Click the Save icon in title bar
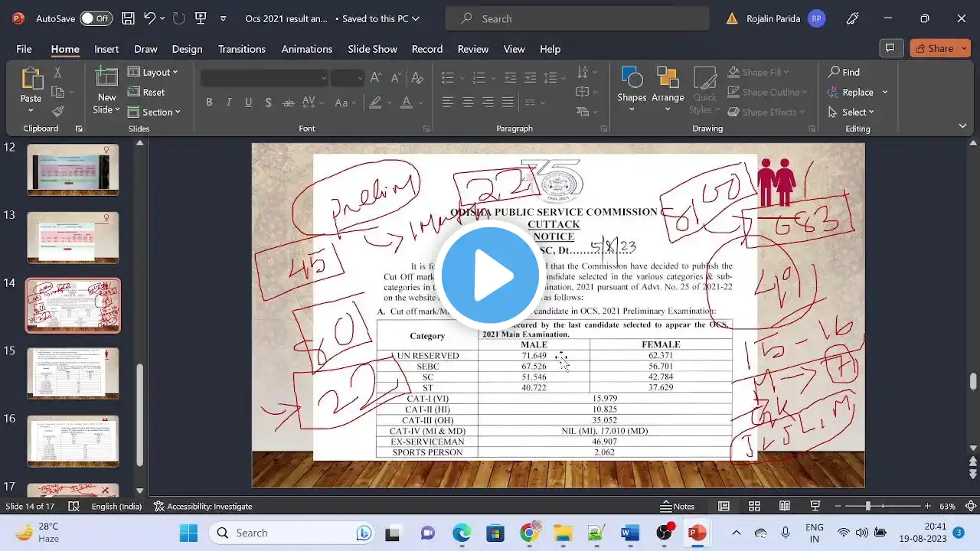This screenshot has width=980, height=551. coord(128,18)
